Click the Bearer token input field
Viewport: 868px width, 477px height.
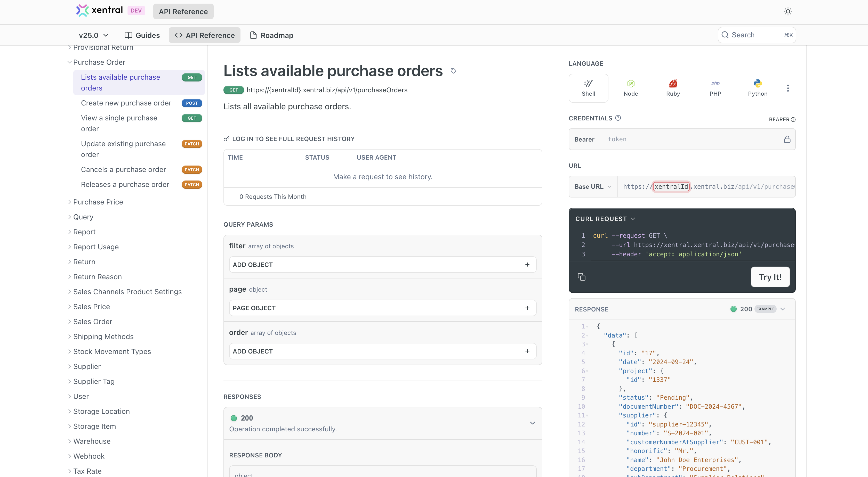point(691,139)
